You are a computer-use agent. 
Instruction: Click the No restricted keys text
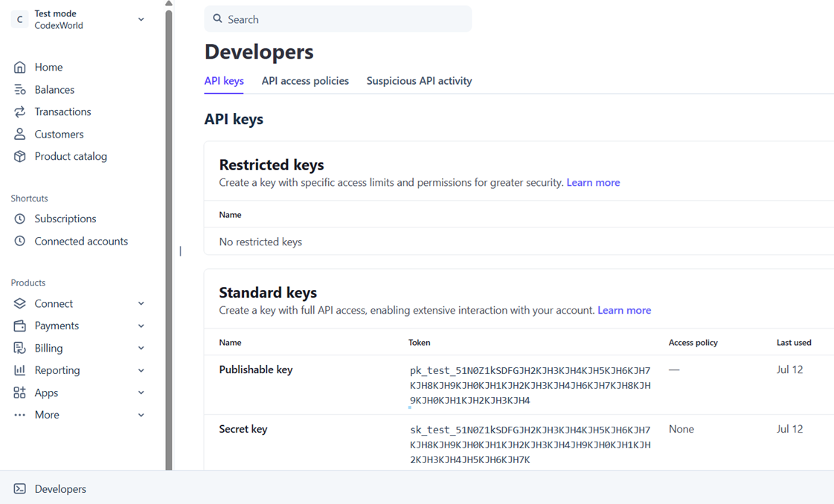[260, 242]
